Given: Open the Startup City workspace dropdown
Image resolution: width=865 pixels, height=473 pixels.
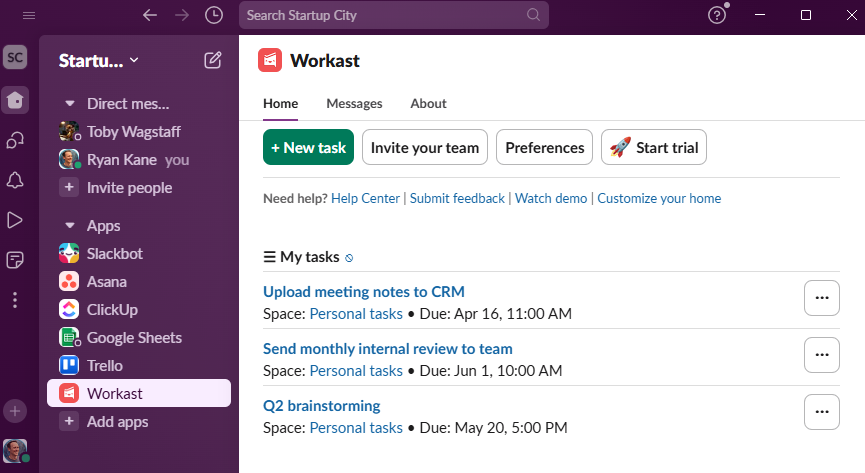Looking at the screenshot, I should 99,60.
